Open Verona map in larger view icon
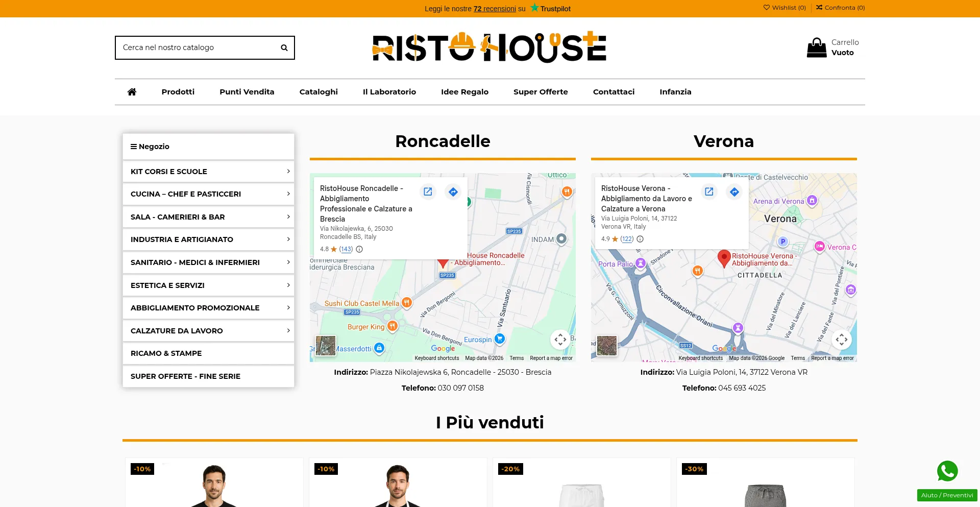The width and height of the screenshot is (980, 507). pyautogui.click(x=709, y=191)
